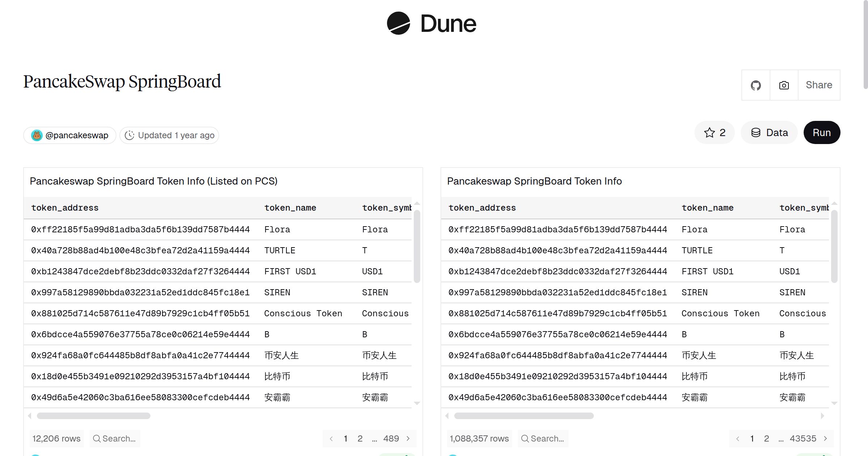Viewport: 868px width, 456px height.
Task: Open the Data panel
Action: click(x=769, y=132)
